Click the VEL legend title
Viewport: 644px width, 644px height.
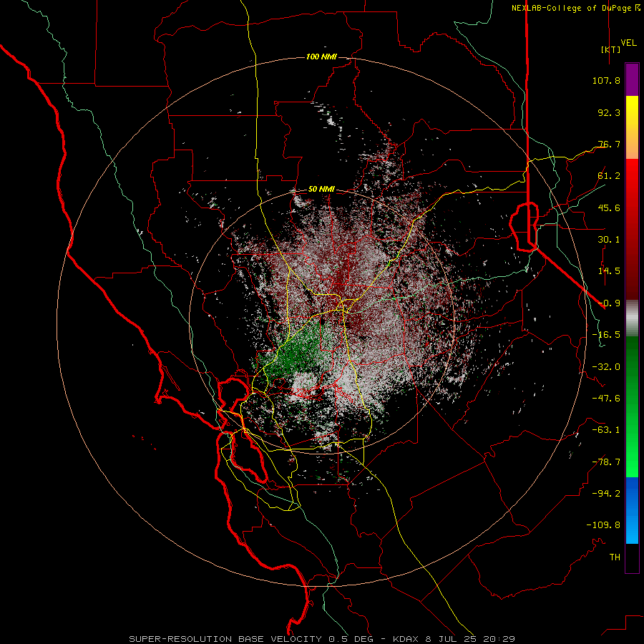pyautogui.click(x=628, y=42)
